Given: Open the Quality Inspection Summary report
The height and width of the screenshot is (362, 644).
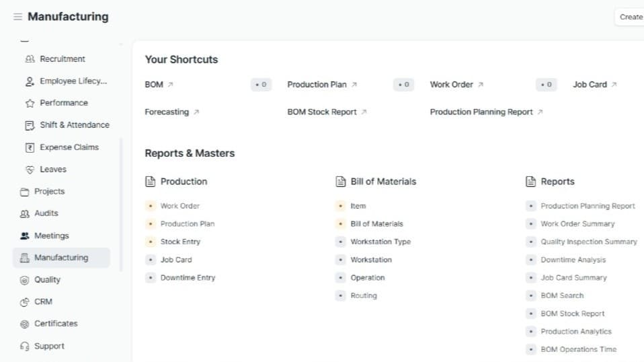Looking at the screenshot, I should click(x=588, y=242).
